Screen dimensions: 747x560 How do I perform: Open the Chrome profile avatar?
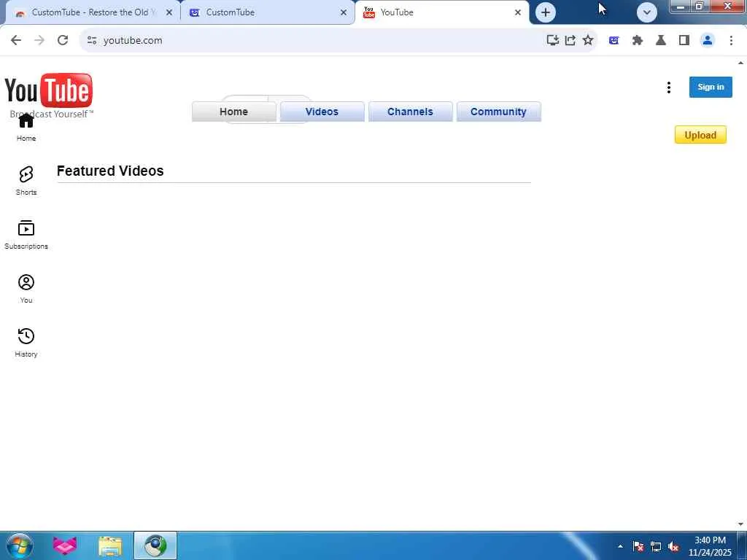point(708,41)
